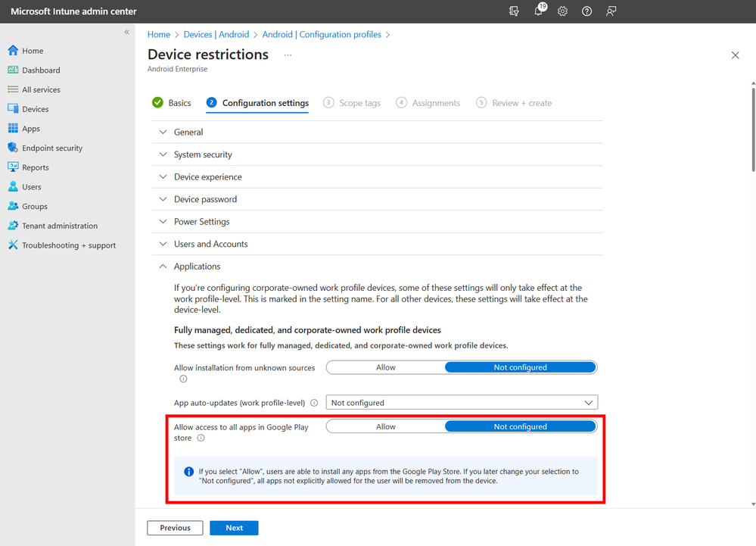Viewport: 756px width, 546px height.
Task: Open Endpoint security shield icon
Action: click(13, 148)
